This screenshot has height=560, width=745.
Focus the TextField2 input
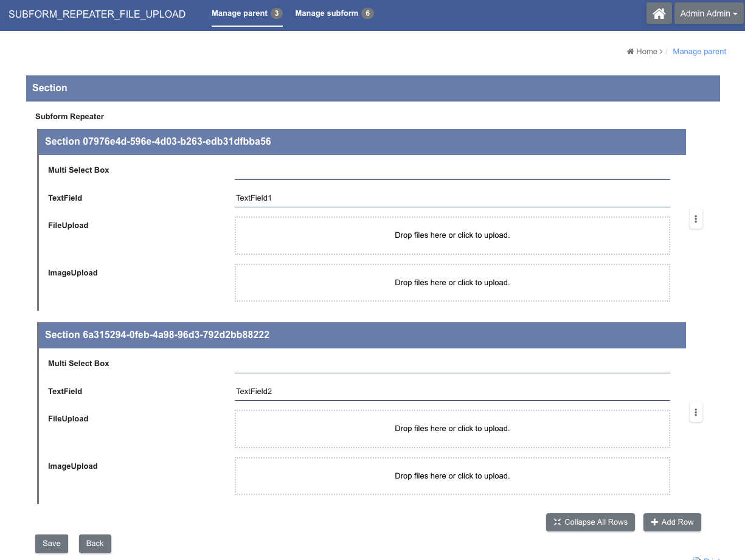(x=452, y=392)
